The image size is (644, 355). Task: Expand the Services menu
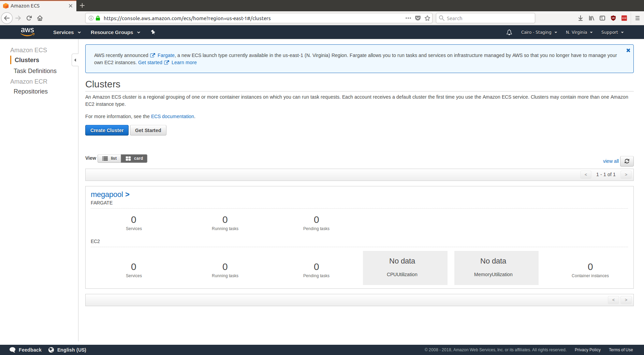pos(67,32)
